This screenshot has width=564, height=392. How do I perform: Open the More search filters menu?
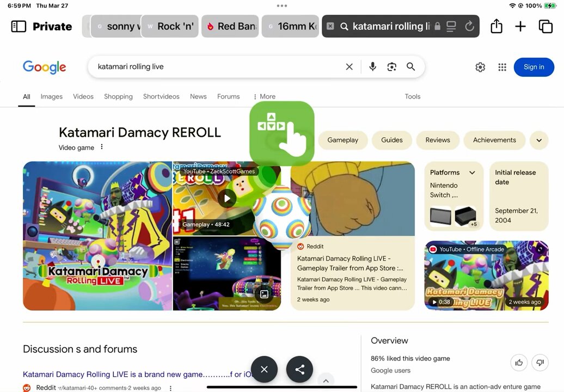click(265, 96)
